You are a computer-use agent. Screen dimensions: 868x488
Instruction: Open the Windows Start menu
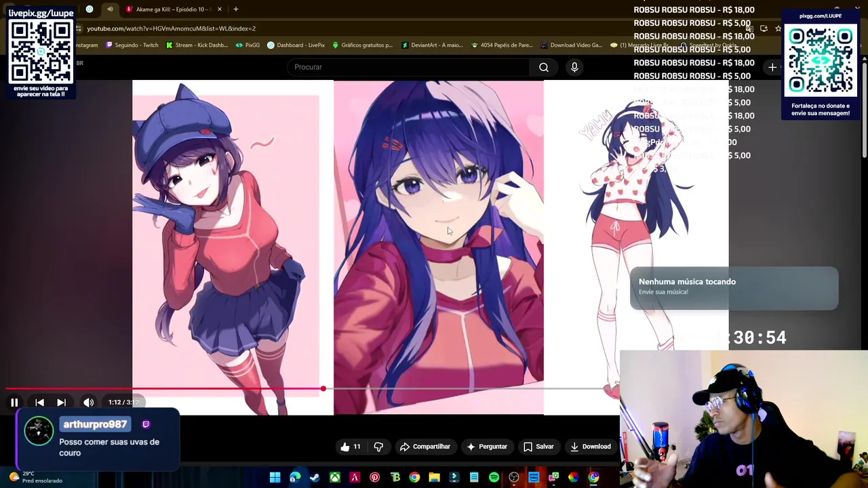(x=275, y=478)
